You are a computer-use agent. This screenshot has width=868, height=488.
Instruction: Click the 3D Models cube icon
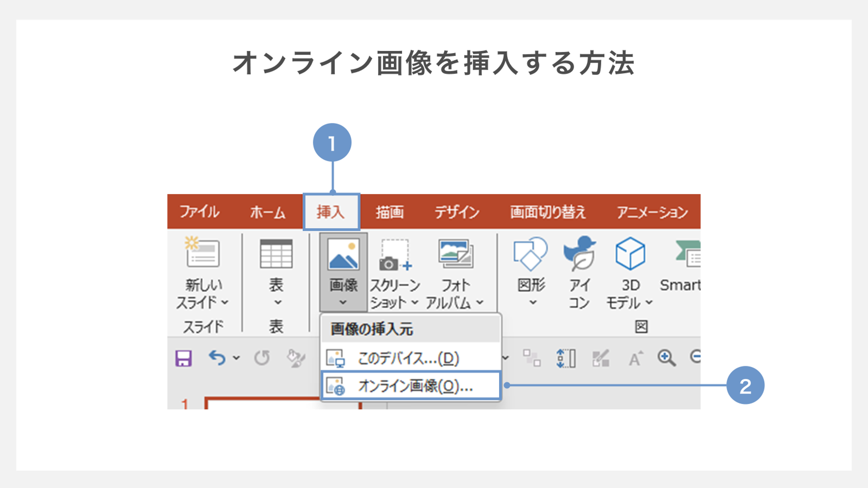click(630, 254)
